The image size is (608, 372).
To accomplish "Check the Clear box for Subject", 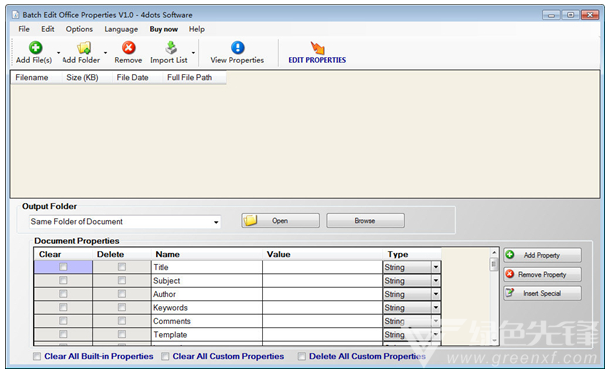I will (63, 280).
